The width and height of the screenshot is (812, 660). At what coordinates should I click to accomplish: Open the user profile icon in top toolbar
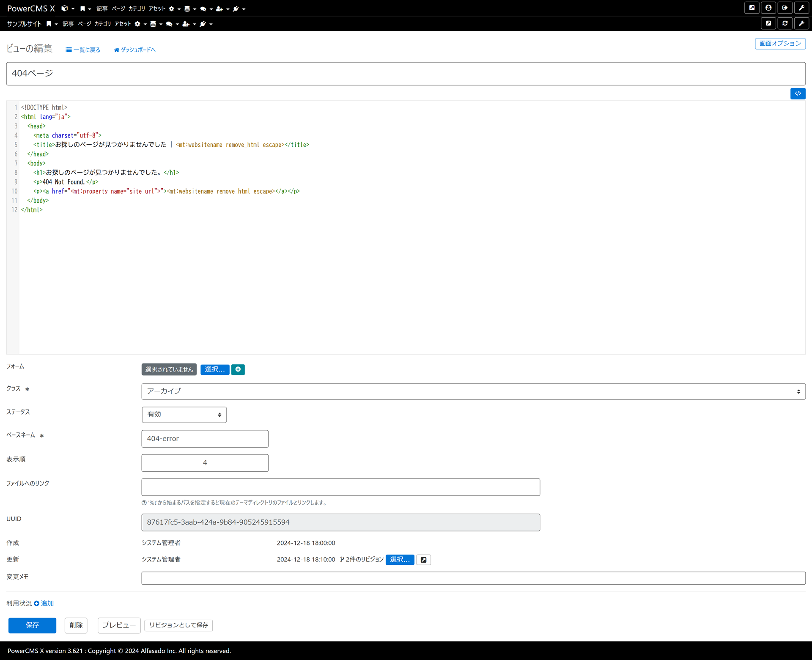768,8
